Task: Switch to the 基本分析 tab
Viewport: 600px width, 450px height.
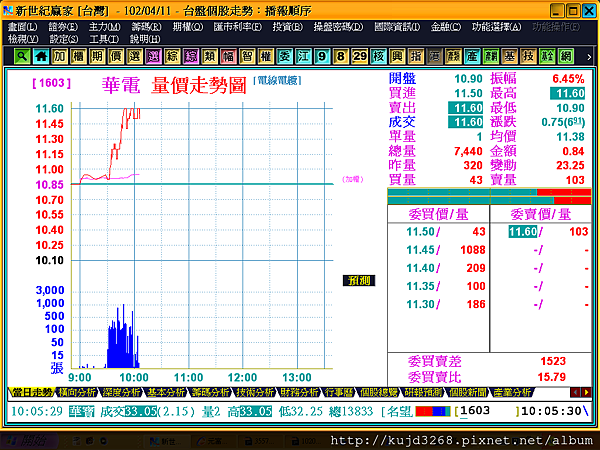Action: tap(166, 392)
